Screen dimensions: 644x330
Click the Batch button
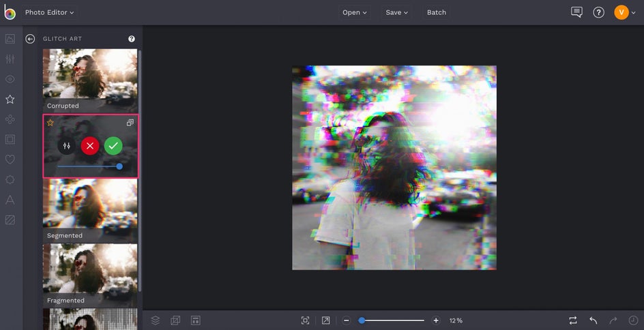click(x=436, y=12)
